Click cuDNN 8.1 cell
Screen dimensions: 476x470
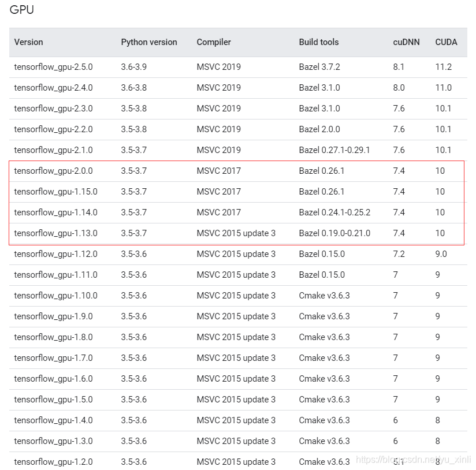tap(399, 67)
